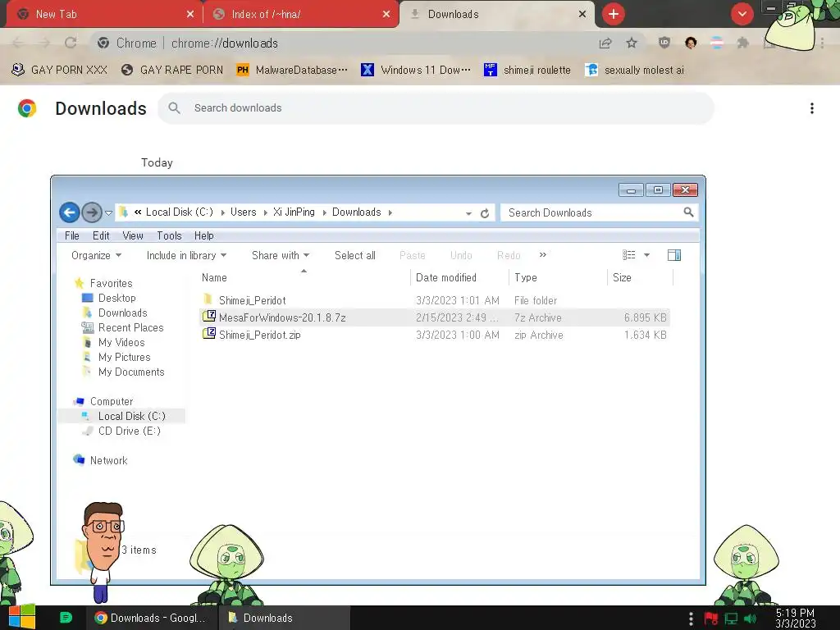The height and width of the screenshot is (630, 840).
Task: Show hidden tray icons via vertical dots
Action: 691,619
